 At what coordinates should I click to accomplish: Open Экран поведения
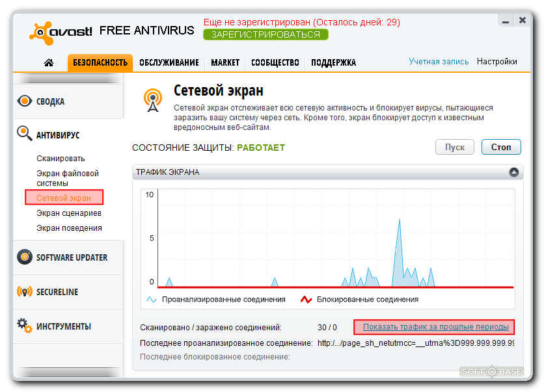(x=70, y=228)
